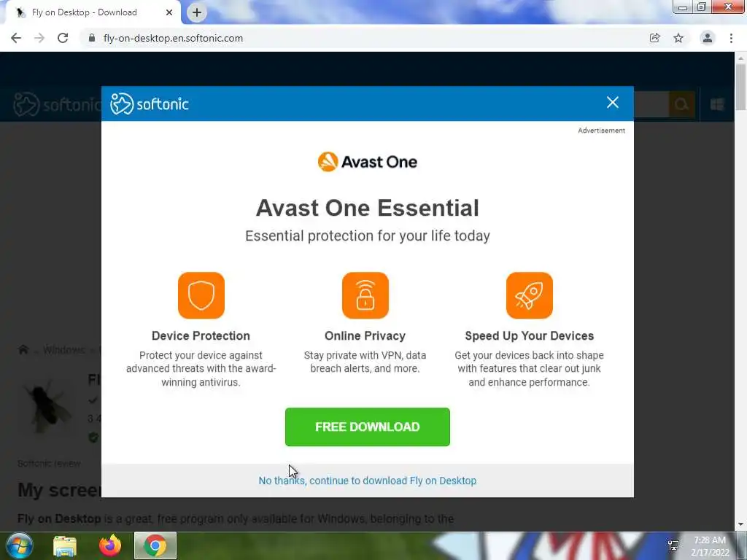Open Chrome three-dot menu
The width and height of the screenshot is (747, 560).
pos(731,38)
